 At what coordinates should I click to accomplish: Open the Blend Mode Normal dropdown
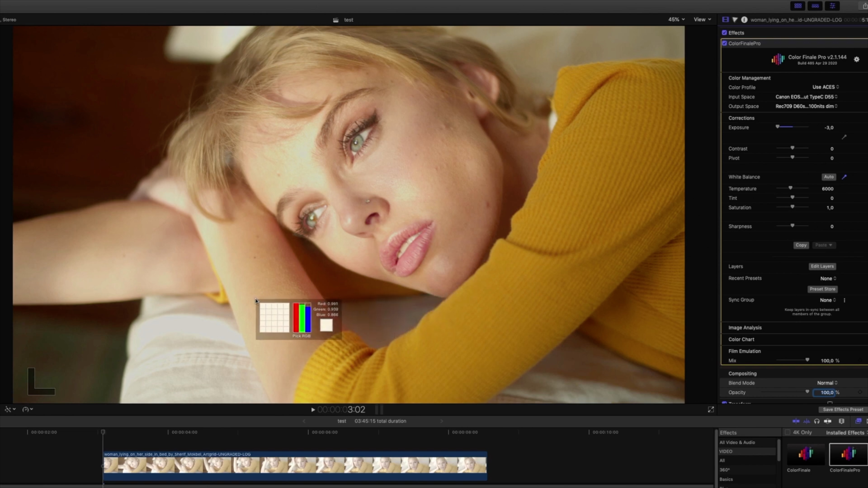[827, 382]
